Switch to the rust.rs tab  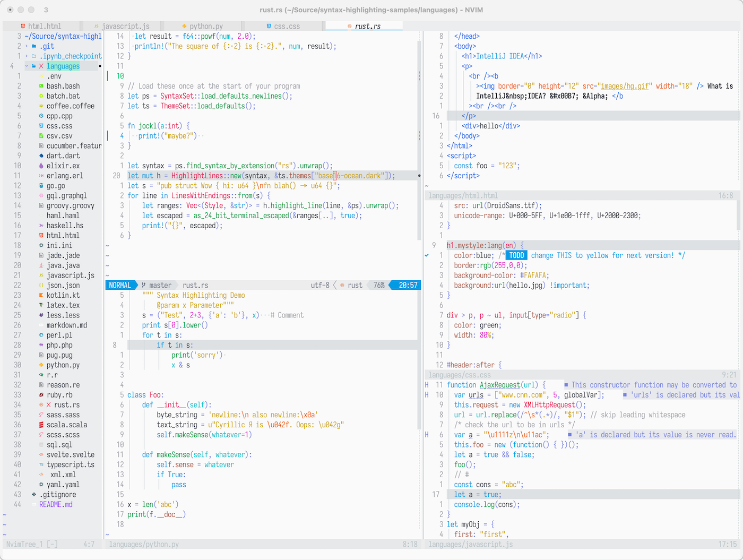click(364, 26)
